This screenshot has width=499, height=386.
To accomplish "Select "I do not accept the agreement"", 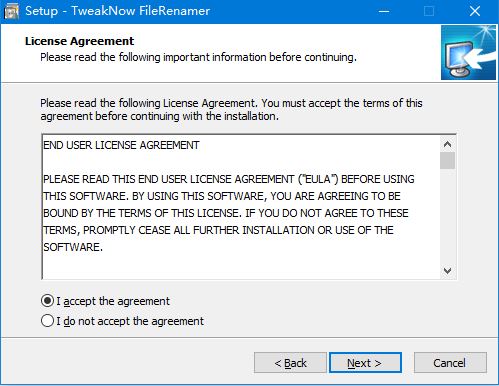I will point(122,321).
